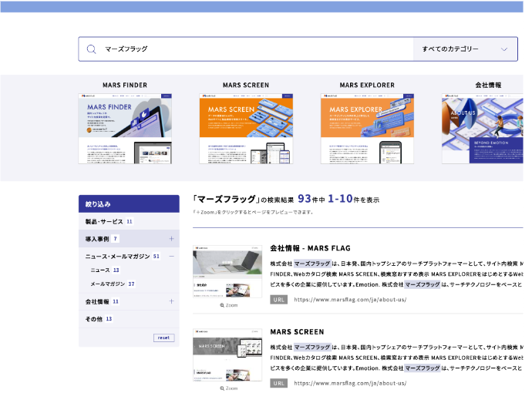Zoom the MARS SCREEN result preview
This screenshot has width=532, height=393.
pyautogui.click(x=229, y=388)
